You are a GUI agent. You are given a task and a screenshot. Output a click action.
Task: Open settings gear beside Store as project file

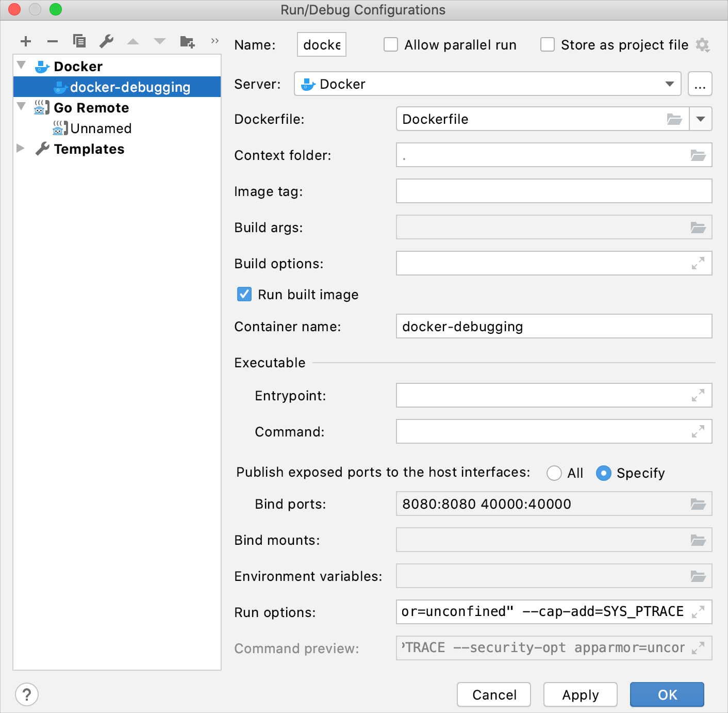(x=702, y=45)
